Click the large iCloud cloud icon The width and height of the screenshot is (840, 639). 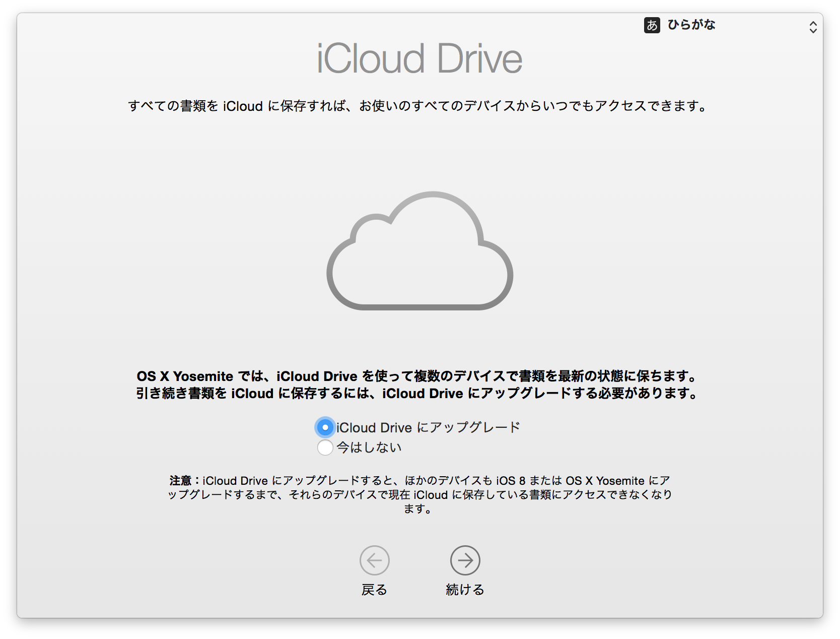[x=419, y=250]
